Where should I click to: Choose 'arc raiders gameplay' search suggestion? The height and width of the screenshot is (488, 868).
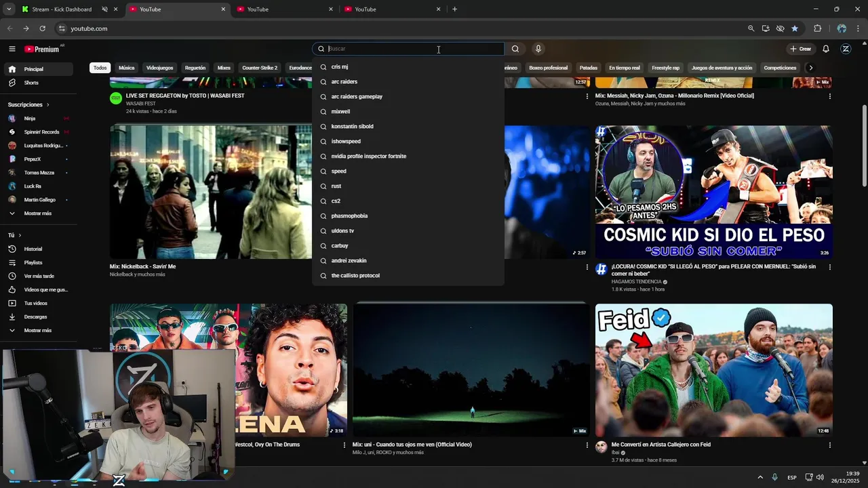[x=408, y=97]
